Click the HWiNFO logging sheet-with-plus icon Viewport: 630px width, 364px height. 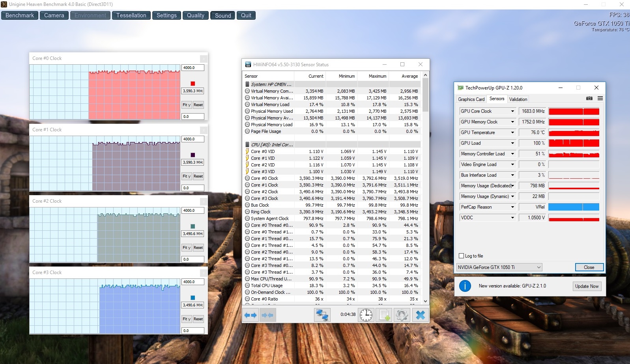384,315
